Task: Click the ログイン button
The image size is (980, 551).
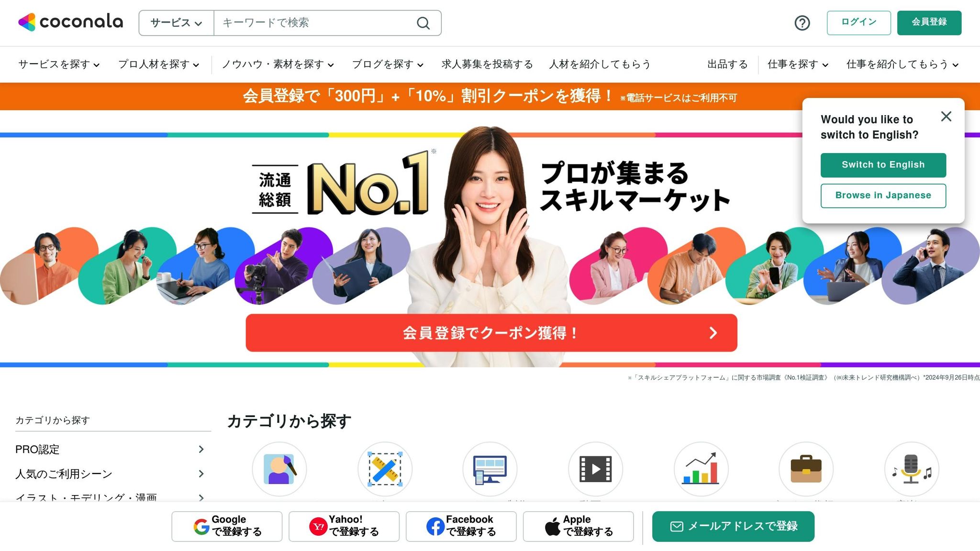Action: pyautogui.click(x=858, y=22)
